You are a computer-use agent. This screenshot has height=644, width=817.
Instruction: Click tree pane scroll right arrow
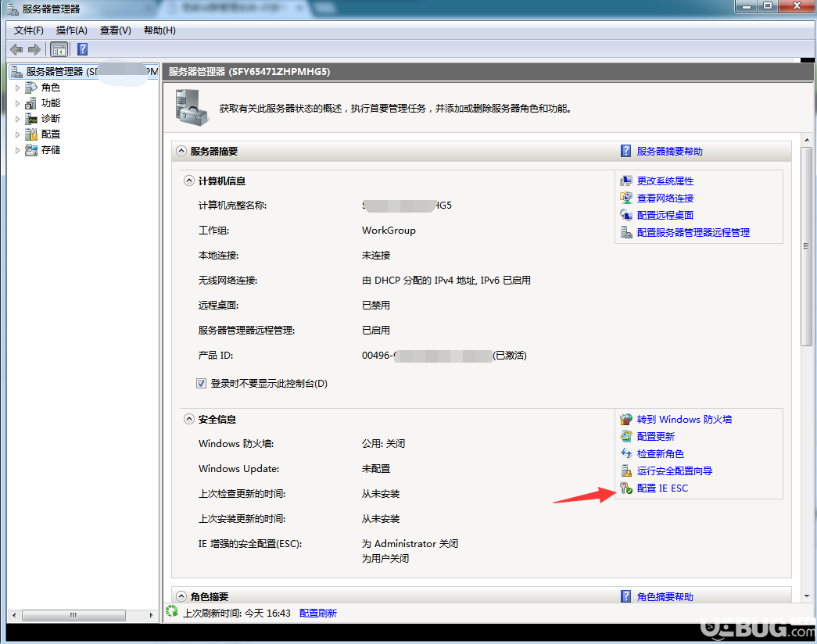pyautogui.click(x=151, y=615)
